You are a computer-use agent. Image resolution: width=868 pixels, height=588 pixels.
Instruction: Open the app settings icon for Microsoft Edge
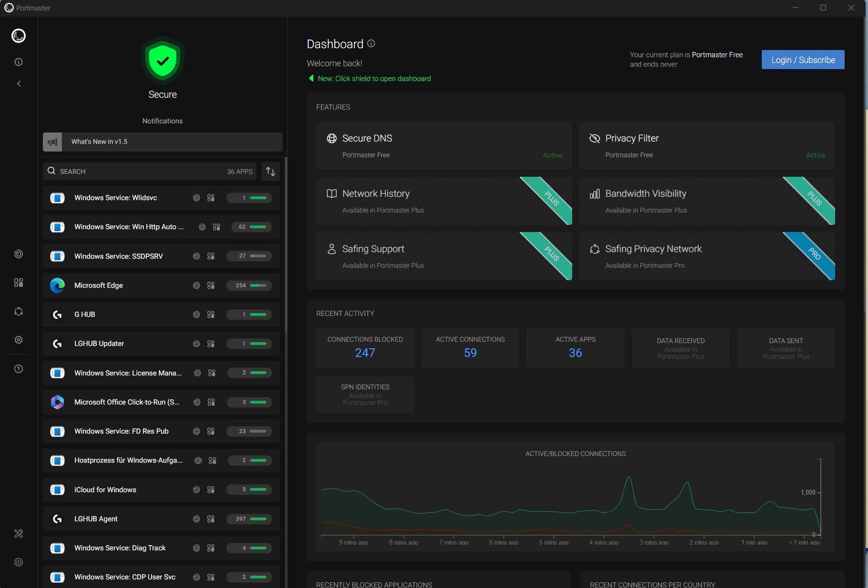(211, 285)
